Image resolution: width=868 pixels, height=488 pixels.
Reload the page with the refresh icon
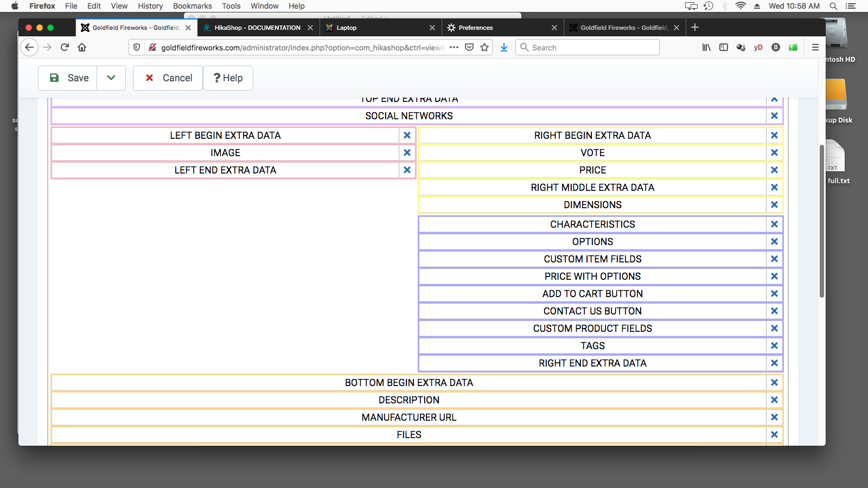click(65, 48)
